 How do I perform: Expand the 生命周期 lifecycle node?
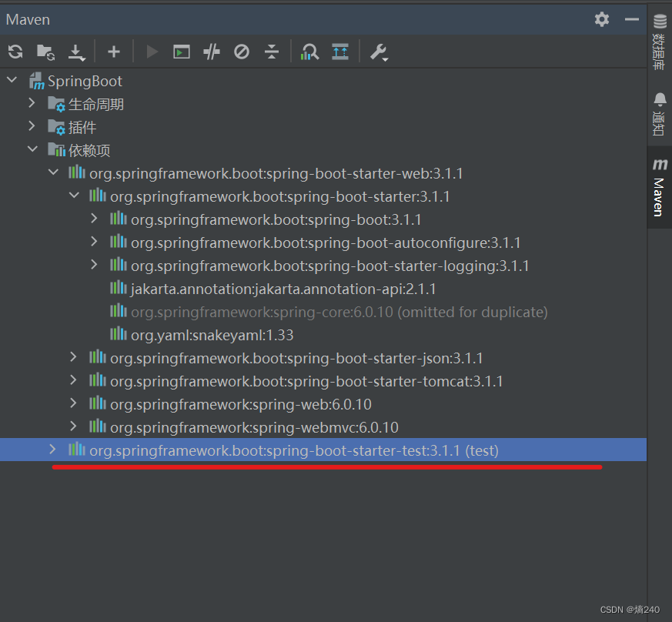tap(32, 103)
